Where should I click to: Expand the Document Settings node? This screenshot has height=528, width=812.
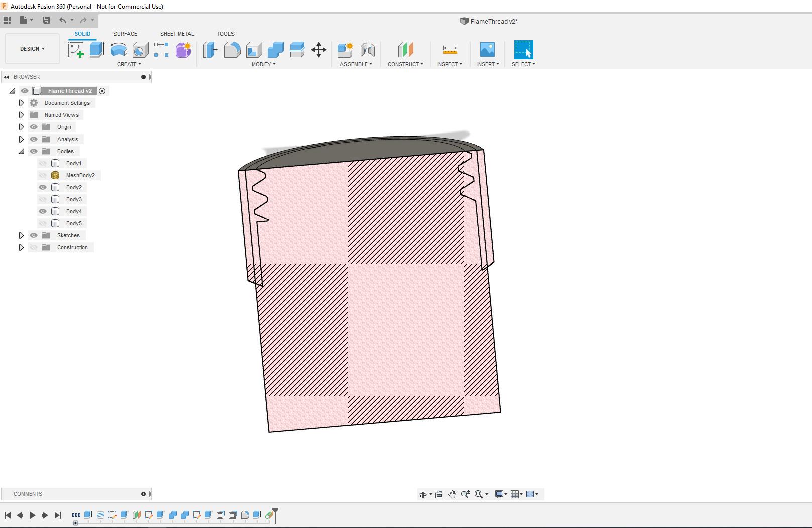click(21, 103)
